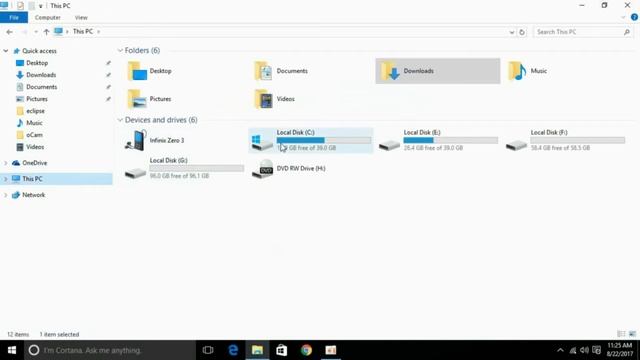Select Local Disk (G:) drive

184,168
